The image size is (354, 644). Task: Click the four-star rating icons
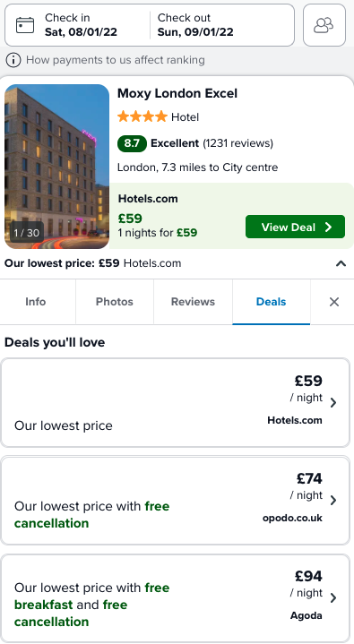(x=142, y=116)
